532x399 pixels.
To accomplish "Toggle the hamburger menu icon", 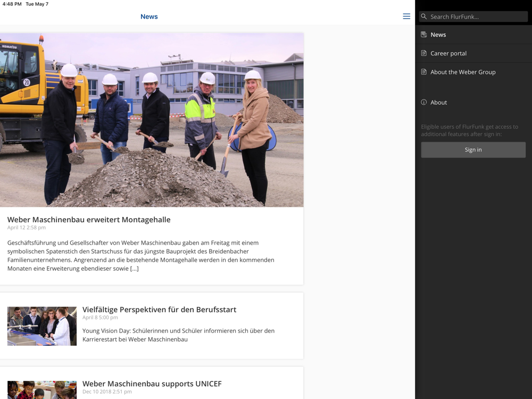I will (406, 16).
